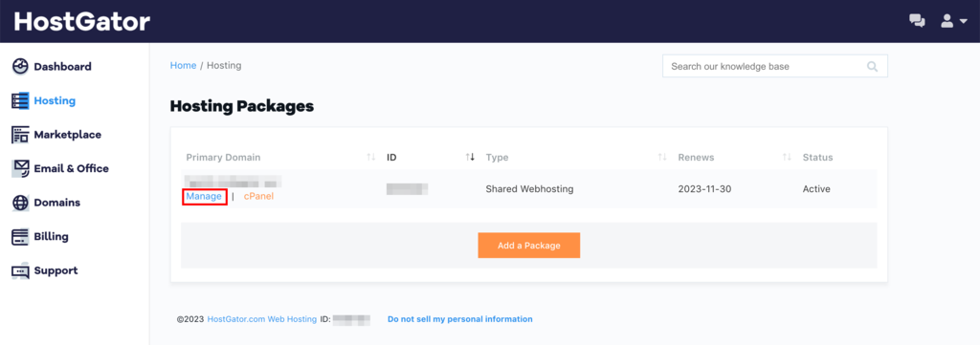
Task: Open the chat bubbles icon in header
Action: pos(917,21)
